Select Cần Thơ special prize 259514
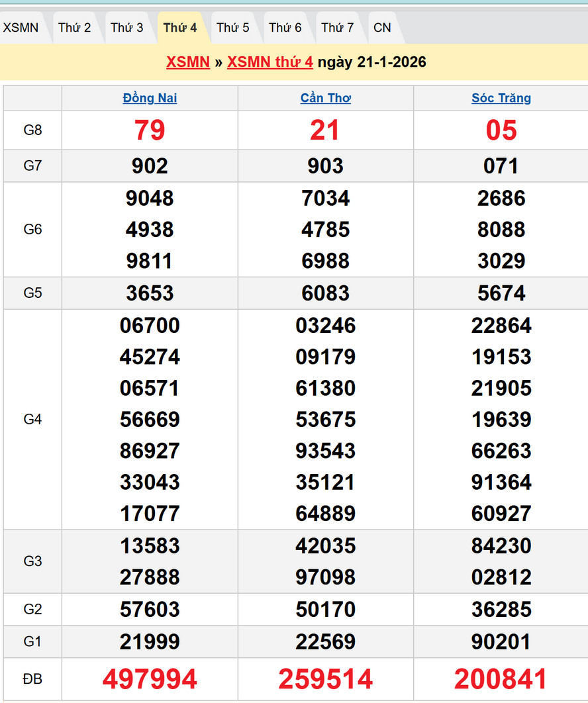The image size is (588, 703). 325,679
